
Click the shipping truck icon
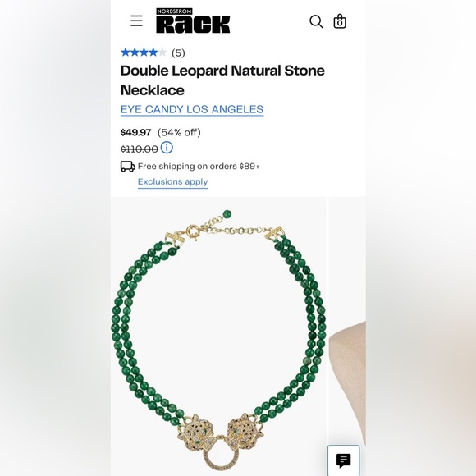coord(128,167)
